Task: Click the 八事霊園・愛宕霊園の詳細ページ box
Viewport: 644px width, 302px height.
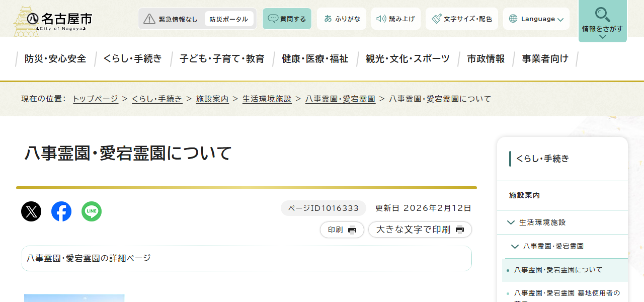Action: tap(247, 258)
